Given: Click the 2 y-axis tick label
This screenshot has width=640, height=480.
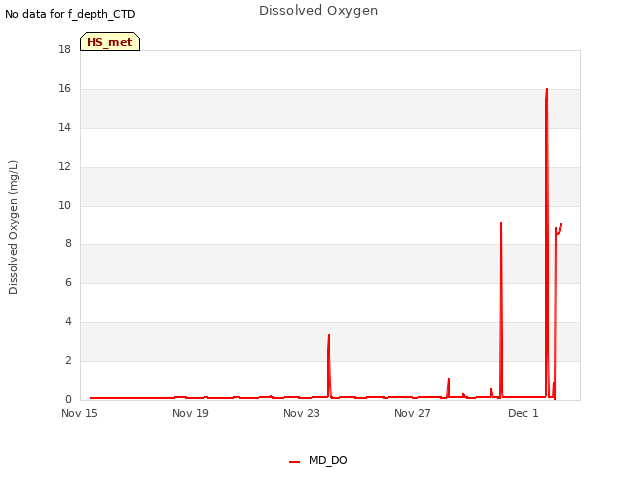Looking at the screenshot, I should 68,360.
